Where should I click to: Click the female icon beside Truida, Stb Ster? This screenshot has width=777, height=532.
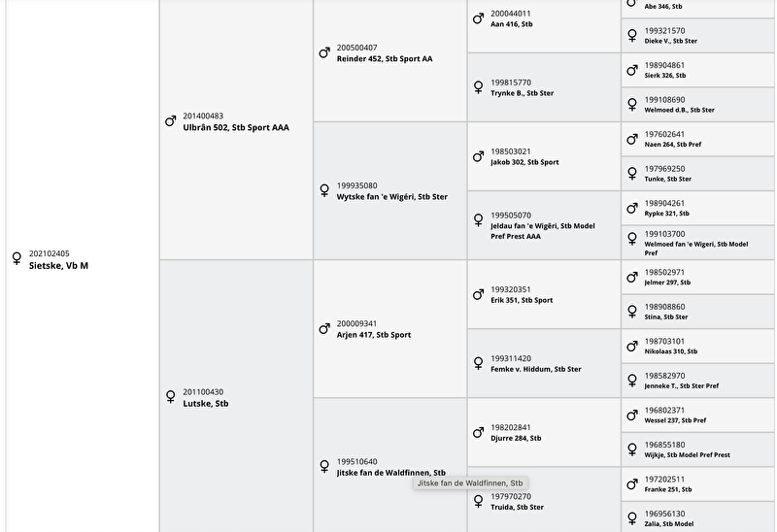click(x=478, y=501)
